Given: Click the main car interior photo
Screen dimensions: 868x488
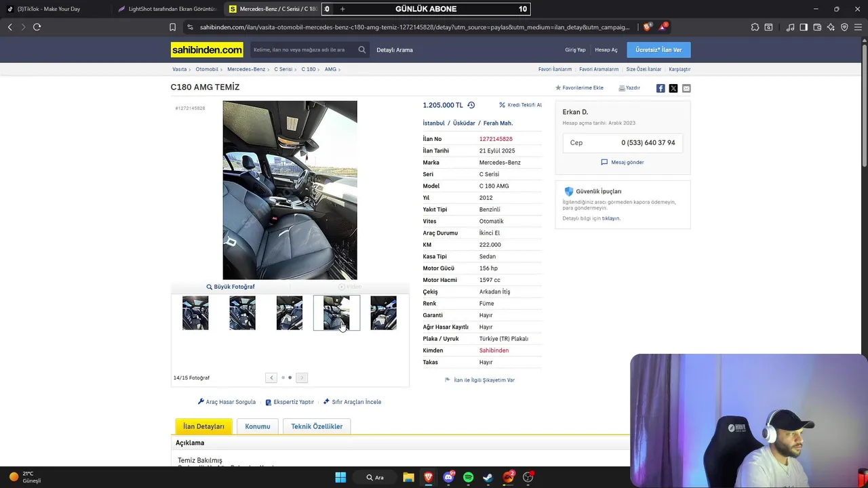Looking at the screenshot, I should pyautogui.click(x=290, y=190).
